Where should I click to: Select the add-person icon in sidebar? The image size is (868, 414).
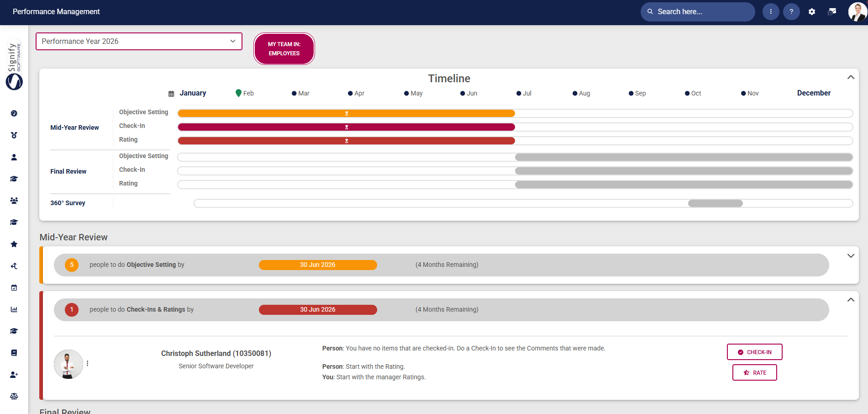(14, 374)
